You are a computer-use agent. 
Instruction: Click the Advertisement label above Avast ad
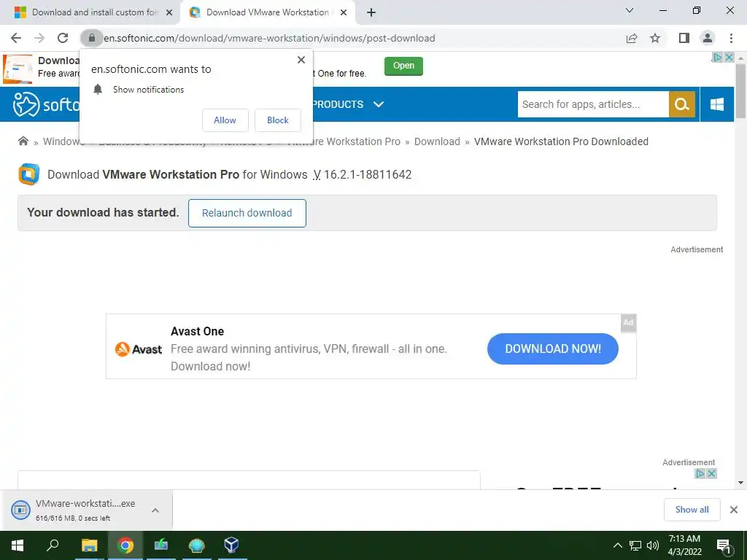pyautogui.click(x=697, y=249)
